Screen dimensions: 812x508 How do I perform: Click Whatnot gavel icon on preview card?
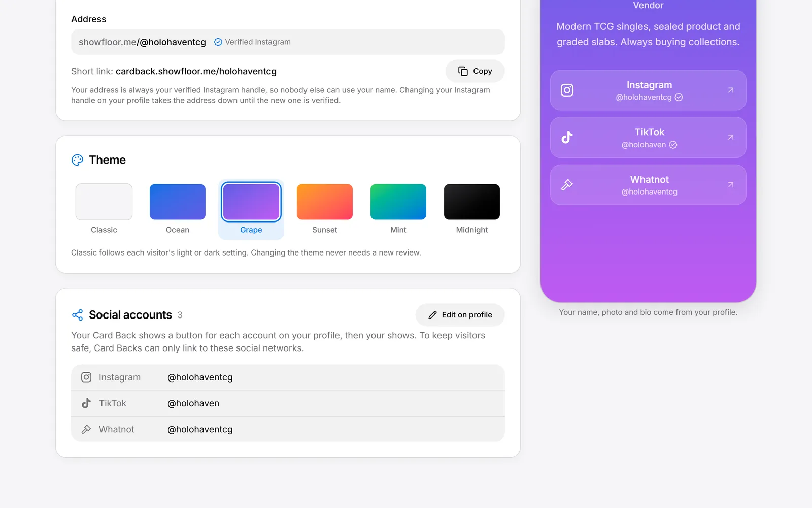pyautogui.click(x=567, y=185)
